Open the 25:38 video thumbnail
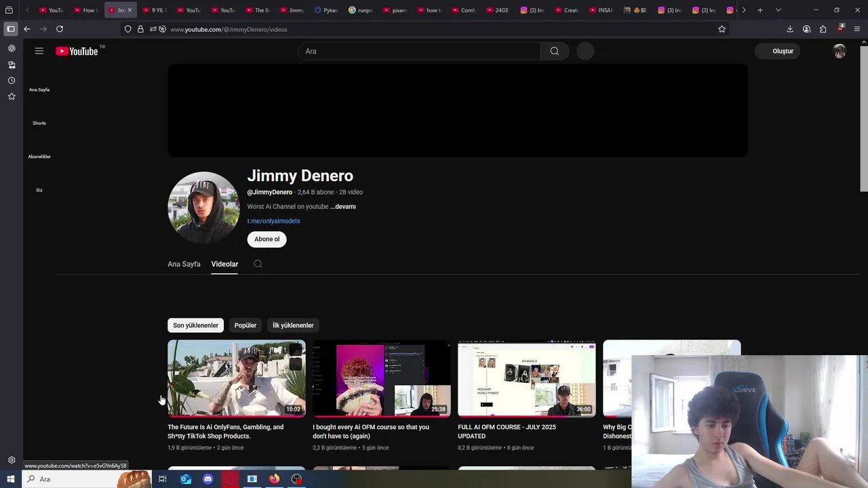 382,378
